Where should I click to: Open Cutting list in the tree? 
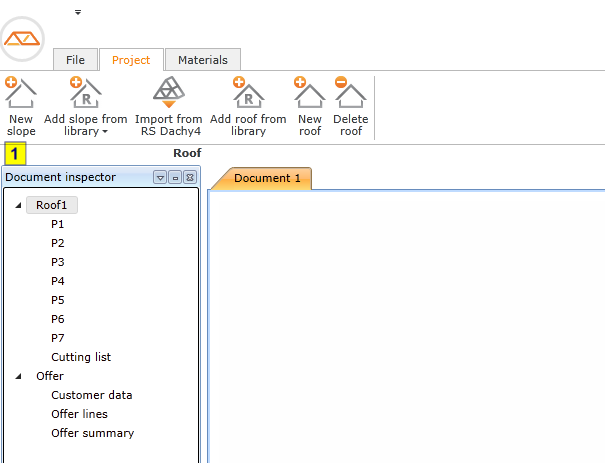click(81, 357)
